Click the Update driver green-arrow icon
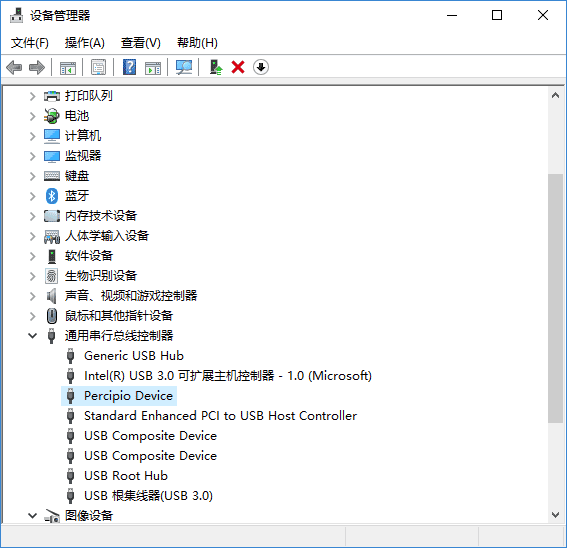 216,67
